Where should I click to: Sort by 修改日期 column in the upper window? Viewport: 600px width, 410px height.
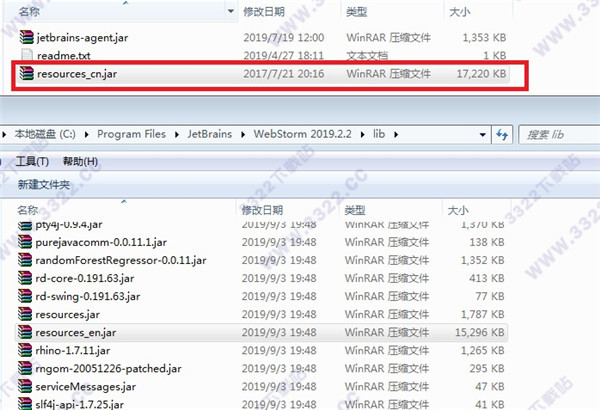click(264, 12)
